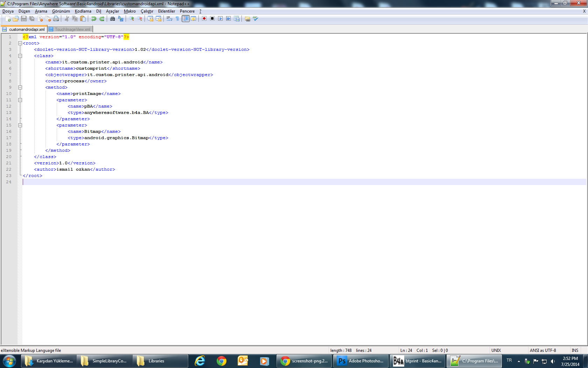588x368 pixels.
Task: Open Internet Explorer from the taskbar
Action: click(200, 361)
